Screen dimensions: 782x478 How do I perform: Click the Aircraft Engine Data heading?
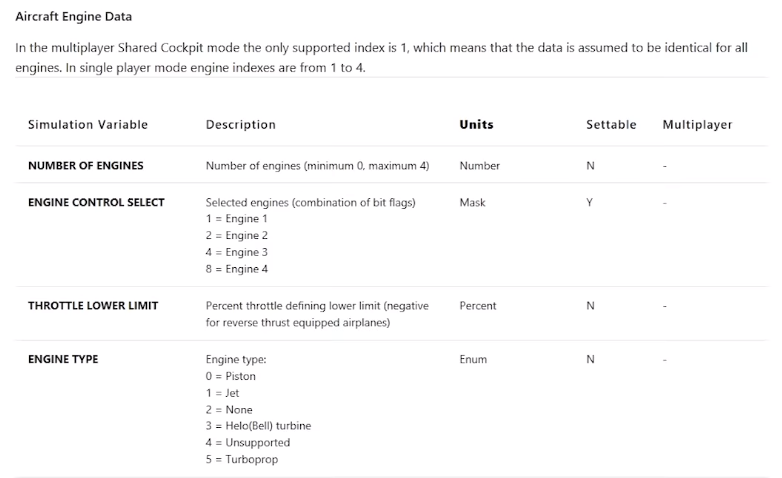73,17
